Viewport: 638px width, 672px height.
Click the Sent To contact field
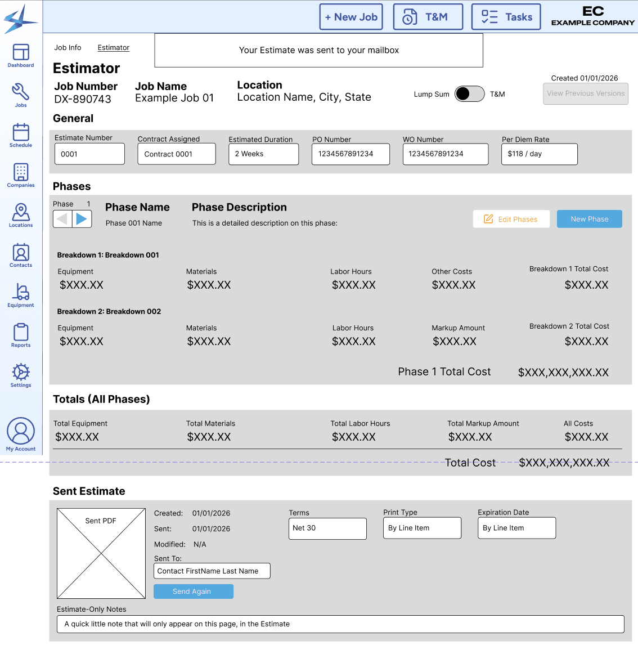[x=212, y=571]
